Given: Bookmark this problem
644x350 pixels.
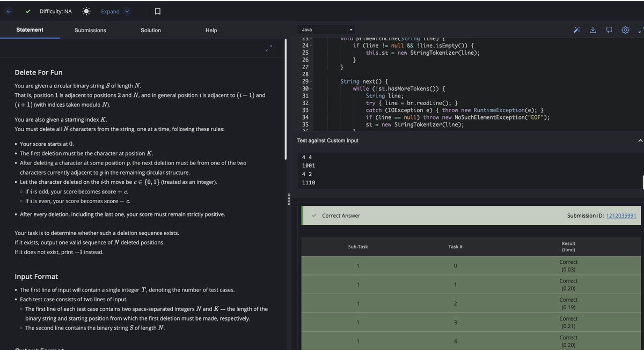Looking at the screenshot, I should tap(157, 11).
